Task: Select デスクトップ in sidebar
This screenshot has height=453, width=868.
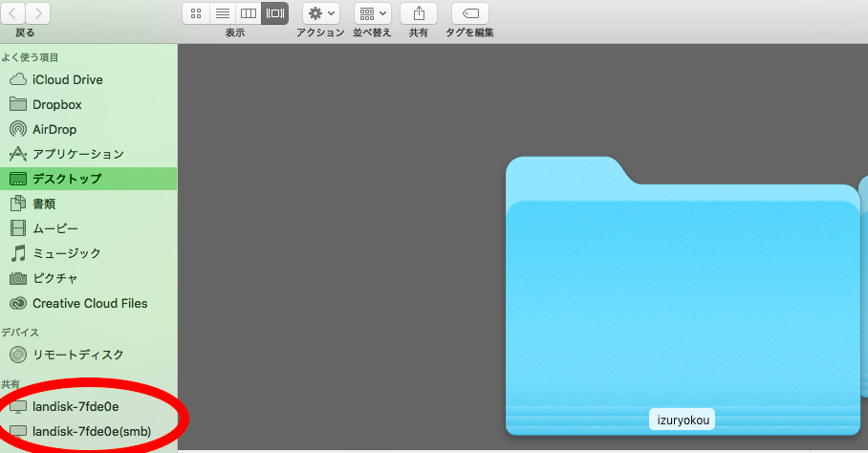Action: coord(89,179)
